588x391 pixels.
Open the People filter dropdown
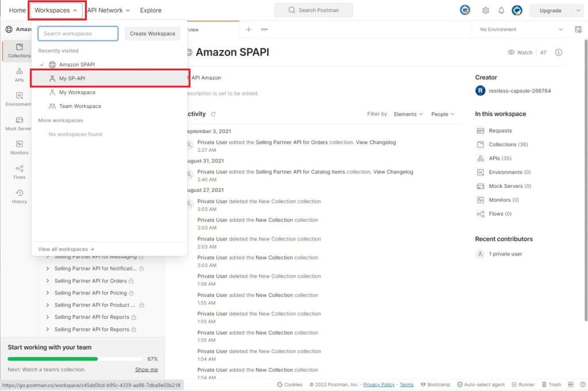point(443,114)
